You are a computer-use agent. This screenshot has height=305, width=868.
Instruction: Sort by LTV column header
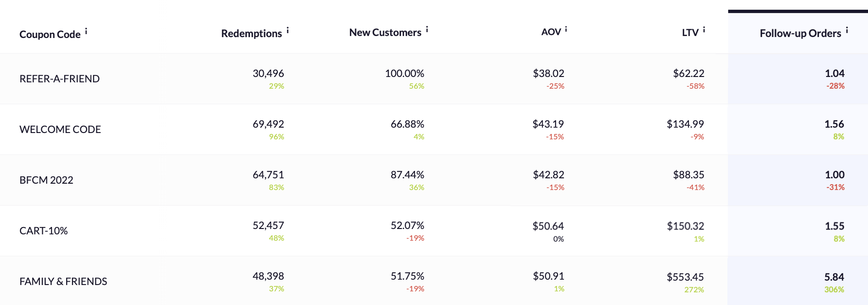[690, 33]
